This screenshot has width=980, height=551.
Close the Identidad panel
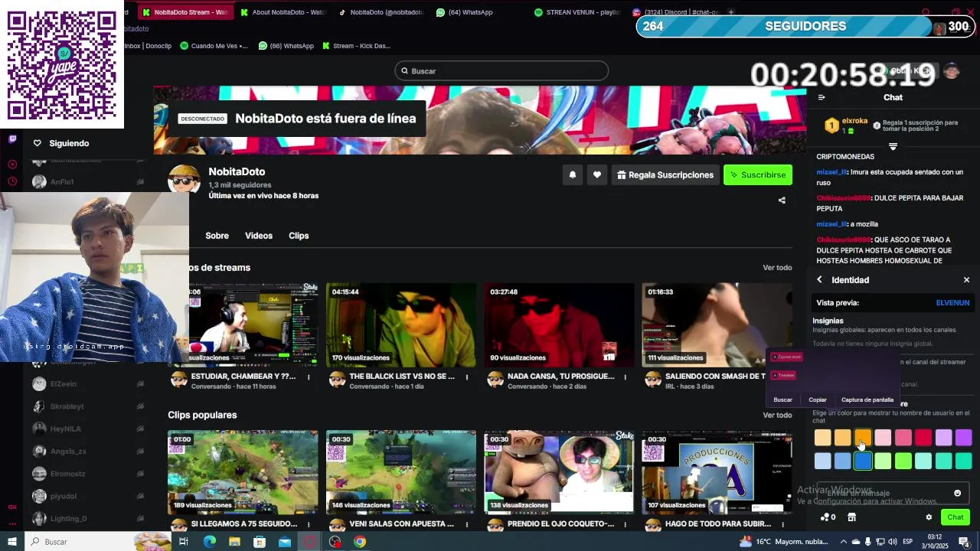click(966, 280)
